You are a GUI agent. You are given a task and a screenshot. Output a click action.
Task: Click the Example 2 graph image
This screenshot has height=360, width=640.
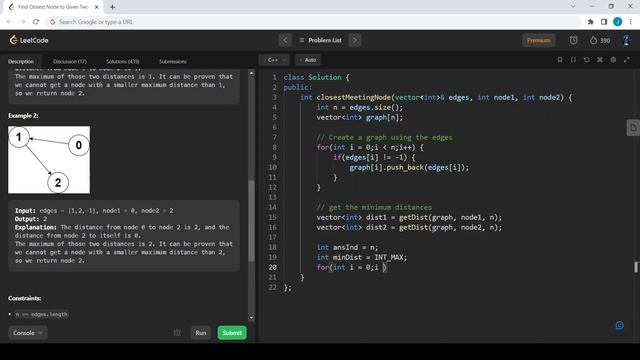tap(49, 160)
